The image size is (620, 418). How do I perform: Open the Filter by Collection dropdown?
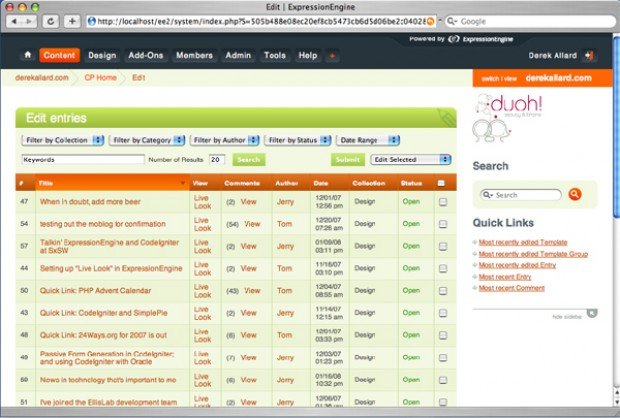pos(62,140)
